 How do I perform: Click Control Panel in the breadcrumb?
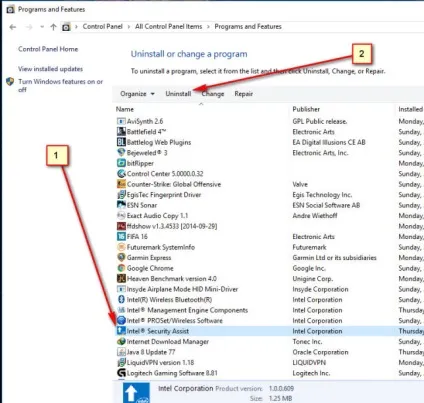pos(102,27)
